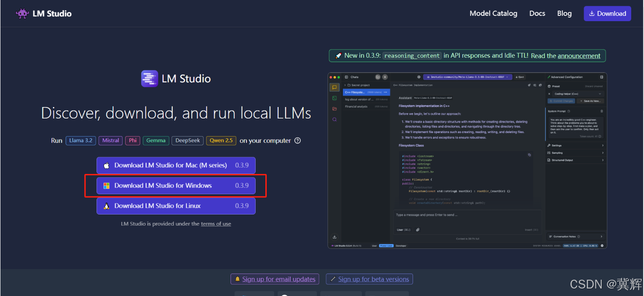Switch to Power User mode in status bar

click(x=386, y=246)
